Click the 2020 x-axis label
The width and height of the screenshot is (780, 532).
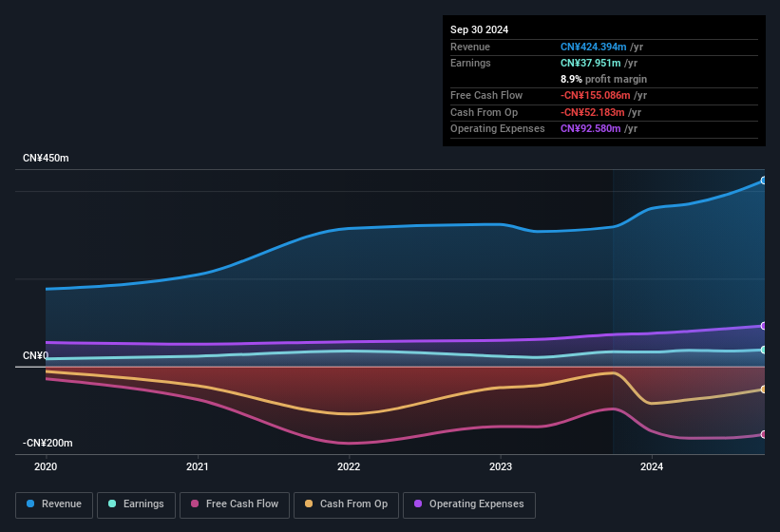coord(46,466)
